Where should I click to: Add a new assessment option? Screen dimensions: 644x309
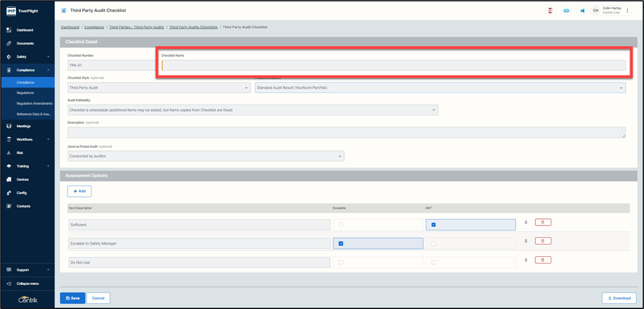79,191
